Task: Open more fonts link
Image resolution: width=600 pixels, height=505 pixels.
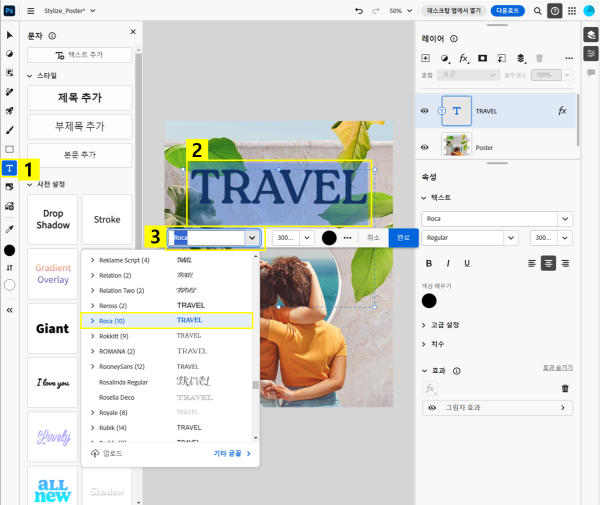Action: pyautogui.click(x=232, y=453)
